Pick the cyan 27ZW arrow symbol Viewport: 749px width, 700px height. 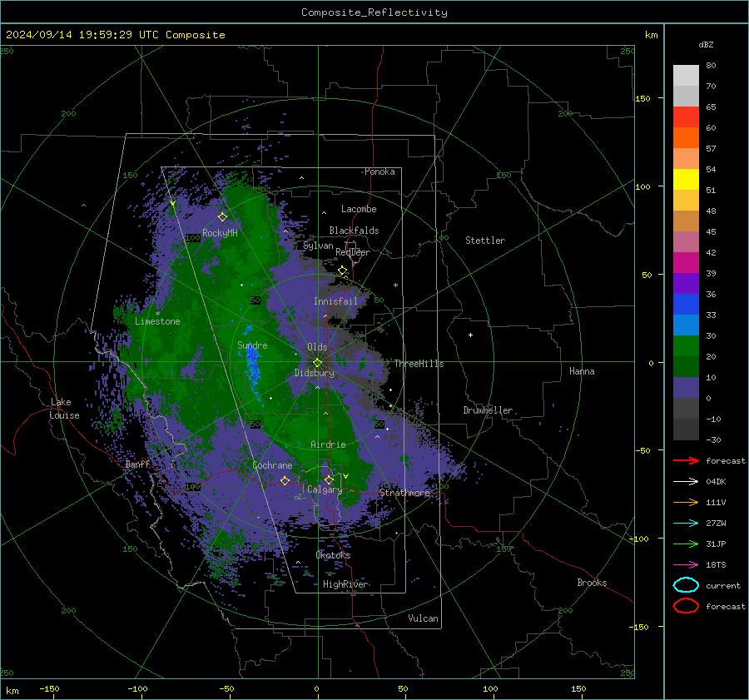(686, 524)
